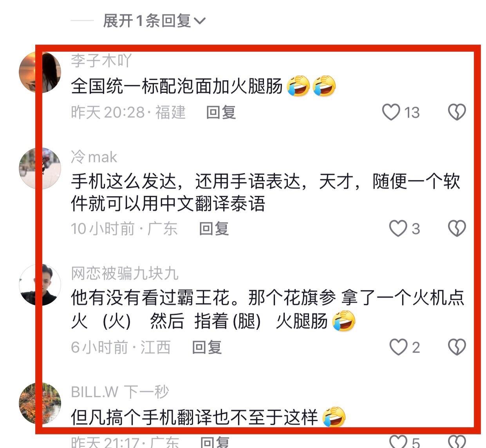Expand the 展开1条回复 replies
The image size is (486, 448).
(154, 20)
